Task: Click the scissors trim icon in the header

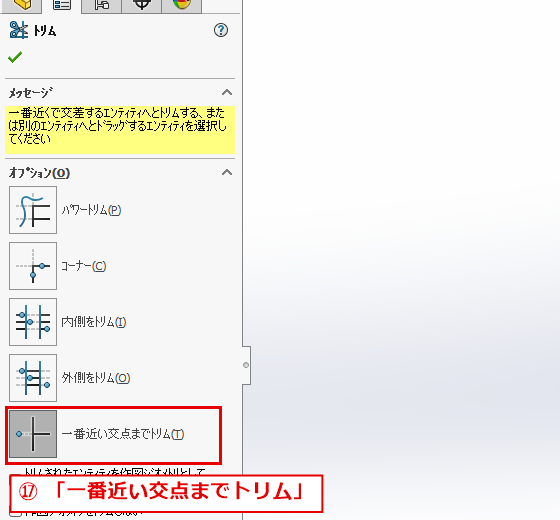Action: [x=19, y=30]
